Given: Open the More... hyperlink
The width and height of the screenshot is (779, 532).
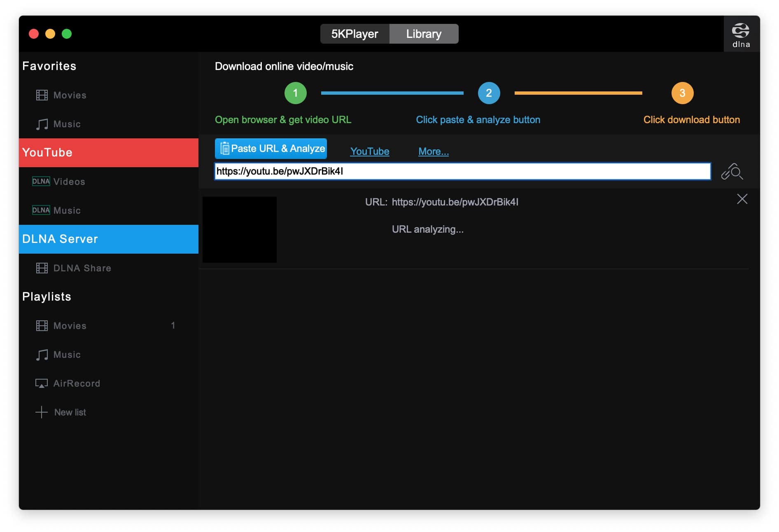Looking at the screenshot, I should click(x=434, y=152).
